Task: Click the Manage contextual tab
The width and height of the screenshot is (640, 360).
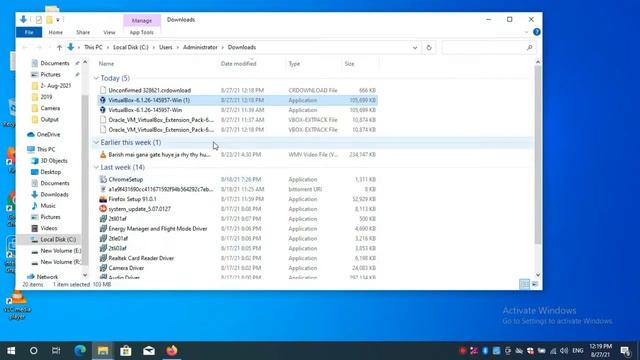Action: (x=142, y=20)
